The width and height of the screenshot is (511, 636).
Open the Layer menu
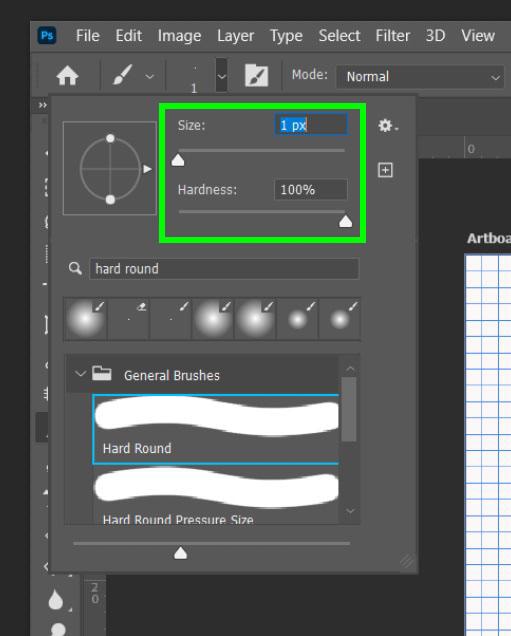236,36
